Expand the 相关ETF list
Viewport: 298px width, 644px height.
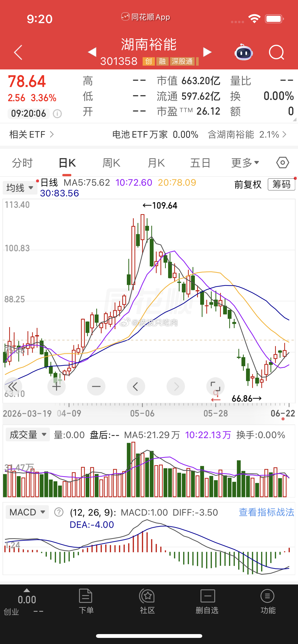click(32, 135)
